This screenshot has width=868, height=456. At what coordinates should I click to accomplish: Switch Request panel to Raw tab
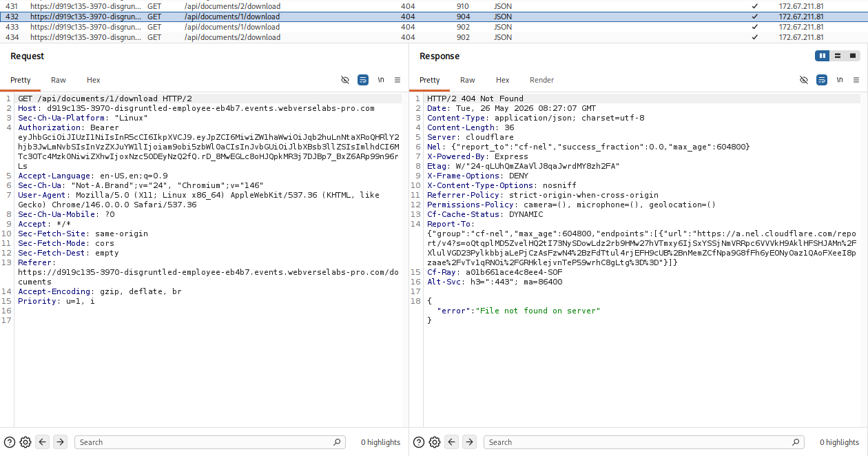[59, 80]
